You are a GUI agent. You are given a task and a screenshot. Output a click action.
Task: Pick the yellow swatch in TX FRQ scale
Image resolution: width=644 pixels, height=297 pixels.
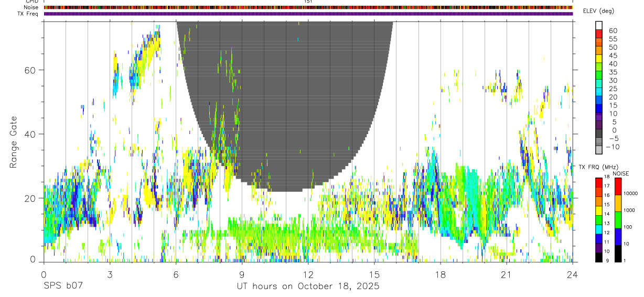599,211
